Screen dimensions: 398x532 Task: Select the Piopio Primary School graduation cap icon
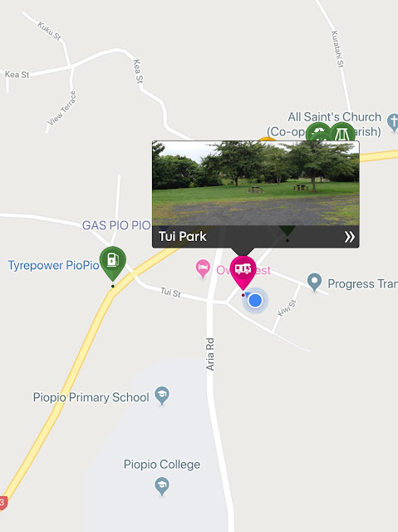(162, 396)
